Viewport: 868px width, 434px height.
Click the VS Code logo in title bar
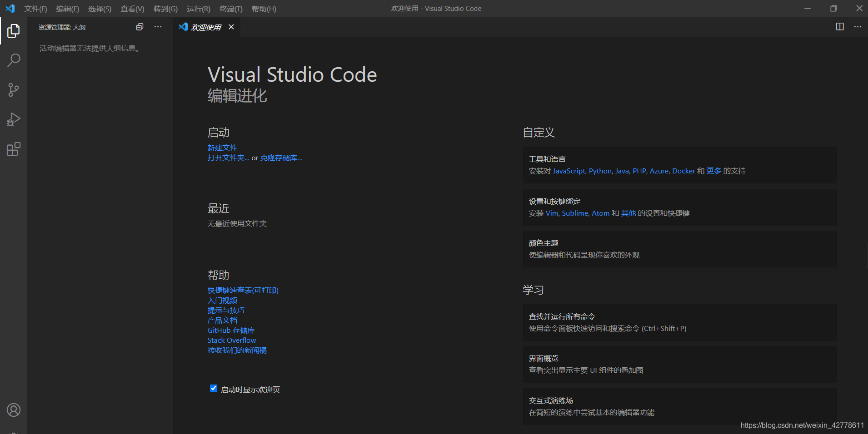pyautogui.click(x=10, y=9)
